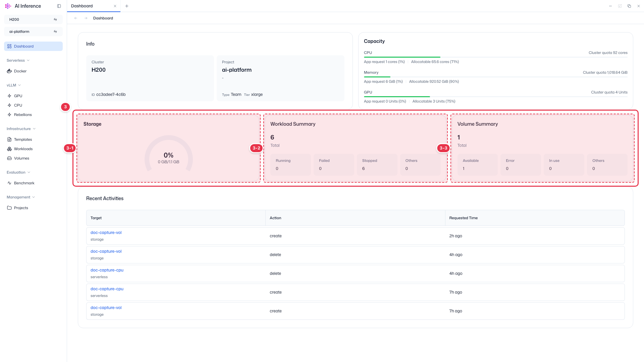The height and width of the screenshot is (362, 644).
Task: Switch project using ai-platform swap icon
Action: 55,32
